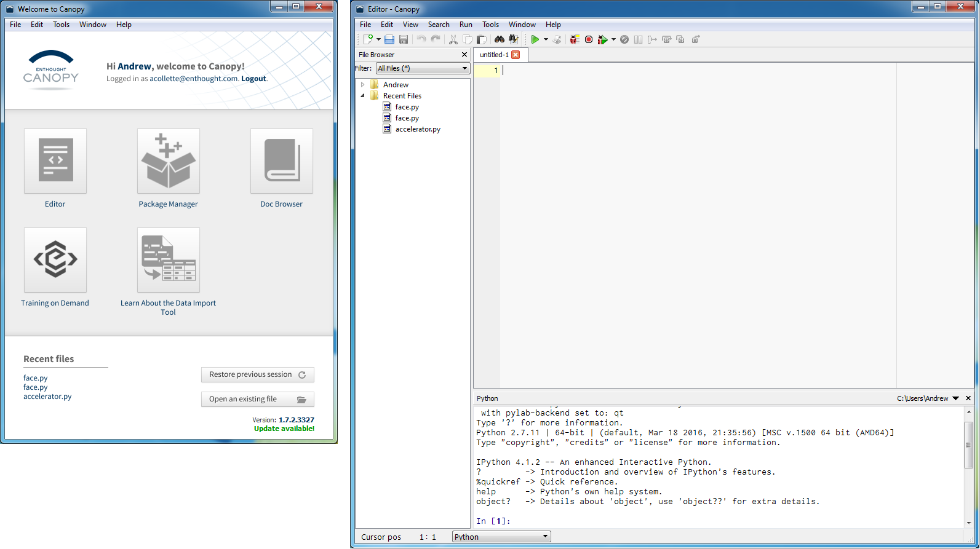Open the View menu in Editor window
Screen dimensions: 980x549
pyautogui.click(x=410, y=25)
